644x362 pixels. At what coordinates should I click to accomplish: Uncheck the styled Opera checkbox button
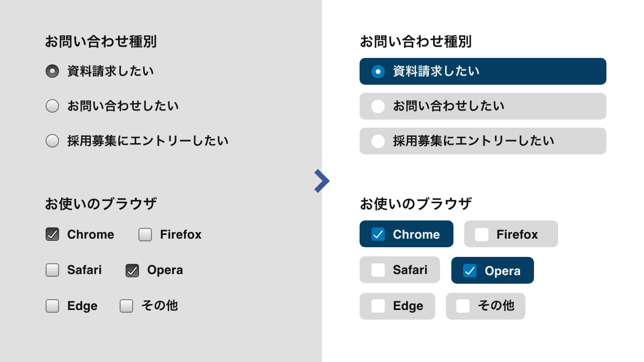[x=492, y=270]
